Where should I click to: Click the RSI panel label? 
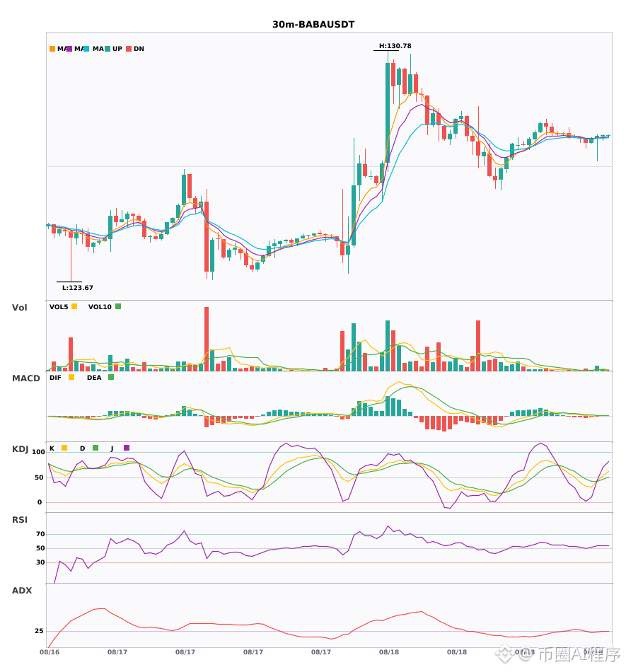[20, 520]
